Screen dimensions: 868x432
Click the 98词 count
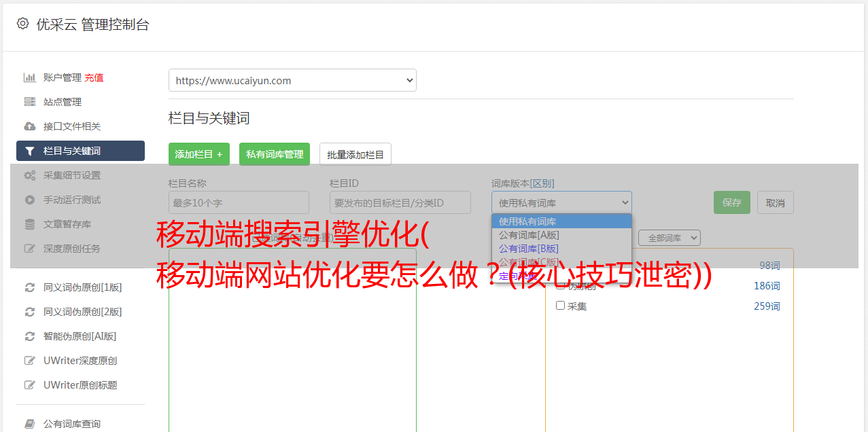769,266
